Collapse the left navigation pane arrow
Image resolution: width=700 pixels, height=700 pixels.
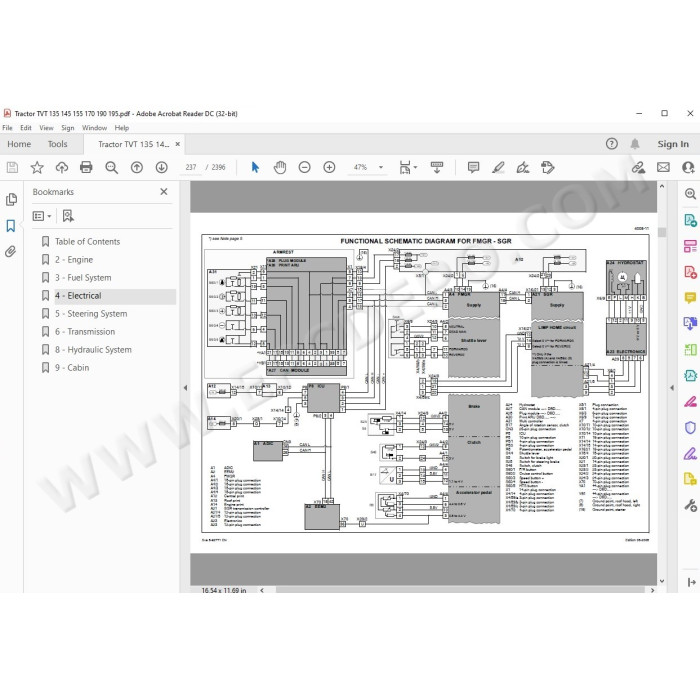point(185,388)
